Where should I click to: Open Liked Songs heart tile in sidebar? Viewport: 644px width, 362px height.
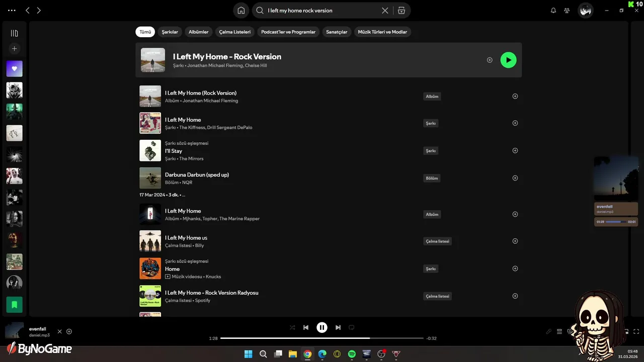14,69
